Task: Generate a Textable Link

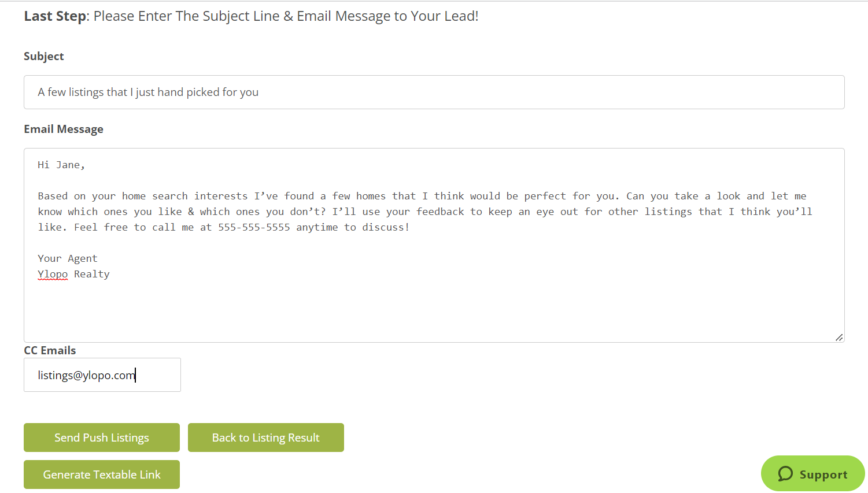Action: [102, 475]
